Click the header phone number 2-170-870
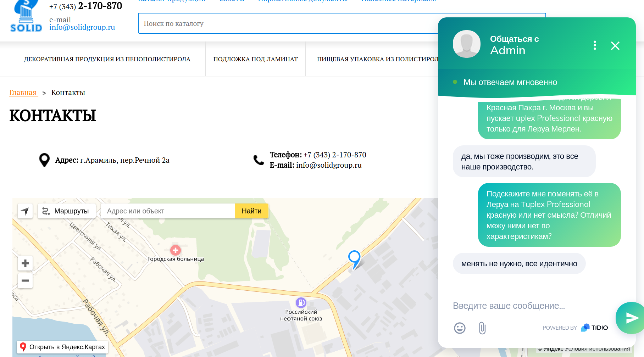Image resolution: width=644 pixels, height=357 pixels. (100, 6)
